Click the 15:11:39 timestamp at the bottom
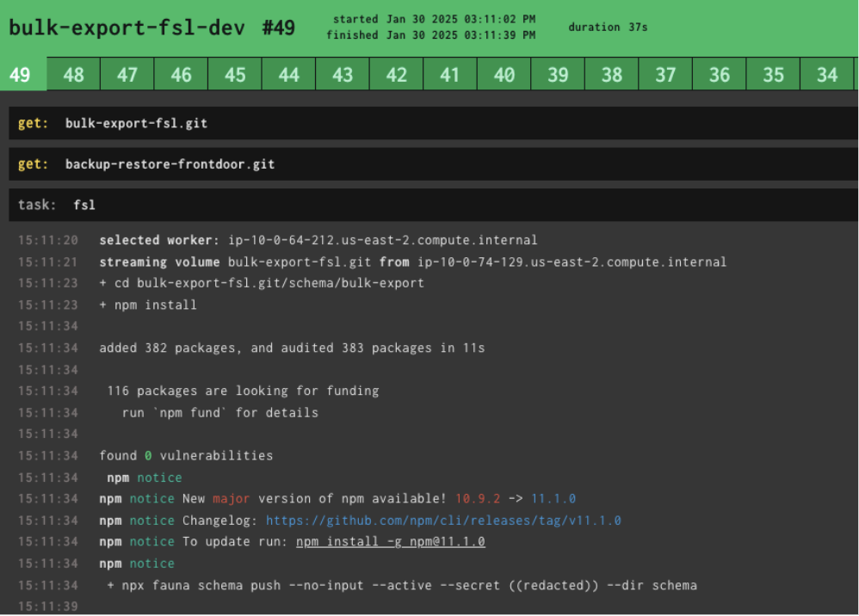 click(x=48, y=607)
